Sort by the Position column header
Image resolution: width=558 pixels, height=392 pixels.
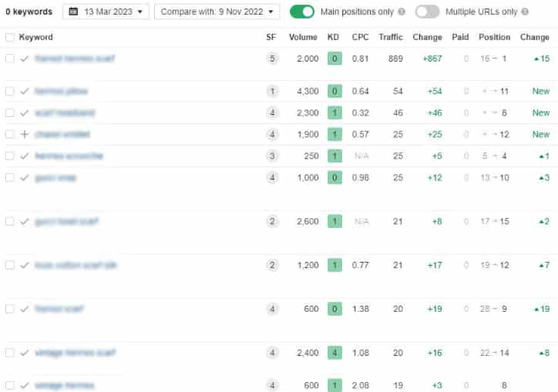[494, 37]
